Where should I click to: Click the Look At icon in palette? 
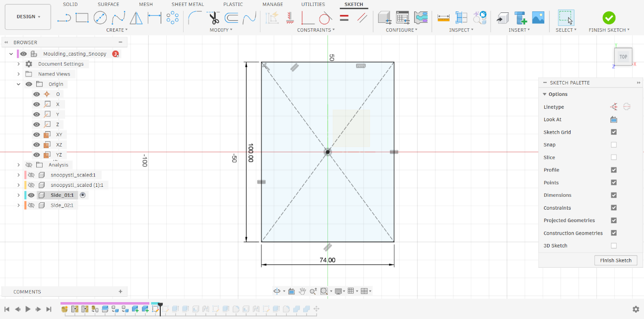(x=614, y=119)
